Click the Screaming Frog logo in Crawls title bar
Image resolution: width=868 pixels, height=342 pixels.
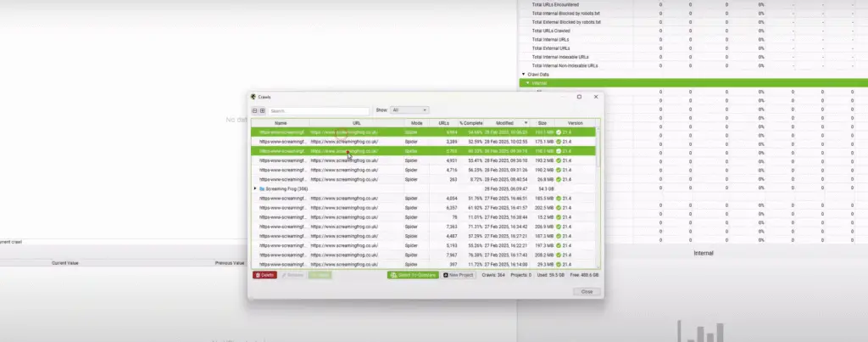[x=253, y=97]
